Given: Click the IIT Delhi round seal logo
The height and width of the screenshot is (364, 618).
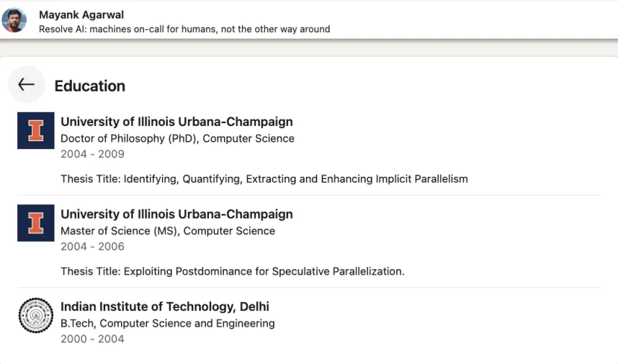Looking at the screenshot, I should (36, 316).
